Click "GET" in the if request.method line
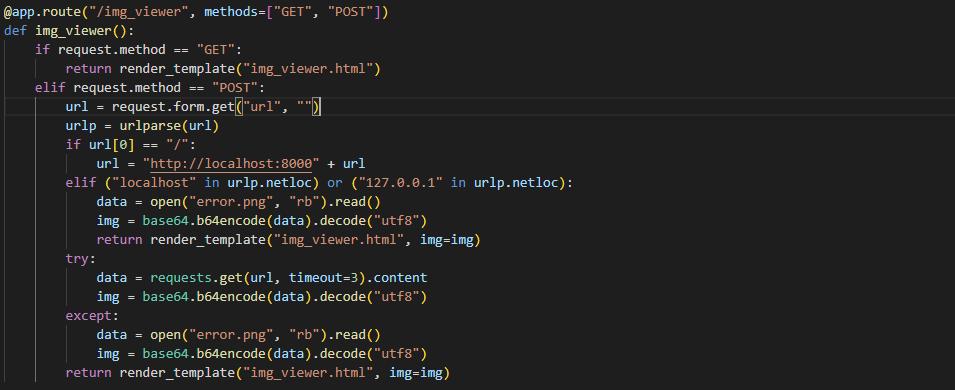Viewport: 955px width, 390px height. point(216,49)
